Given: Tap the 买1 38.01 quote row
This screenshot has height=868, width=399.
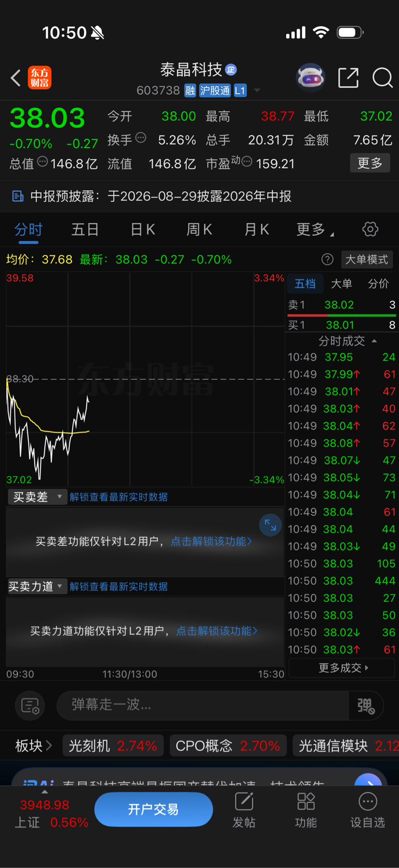Looking at the screenshot, I should 342,325.
